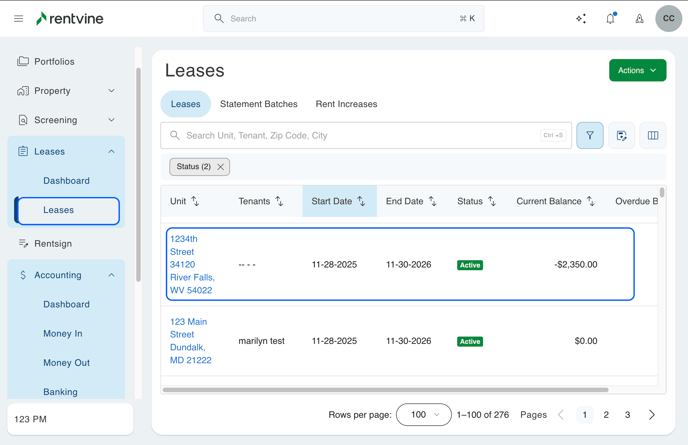This screenshot has width=688, height=445.
Task: Go to next page arrow in pagination
Action: pyautogui.click(x=652, y=415)
